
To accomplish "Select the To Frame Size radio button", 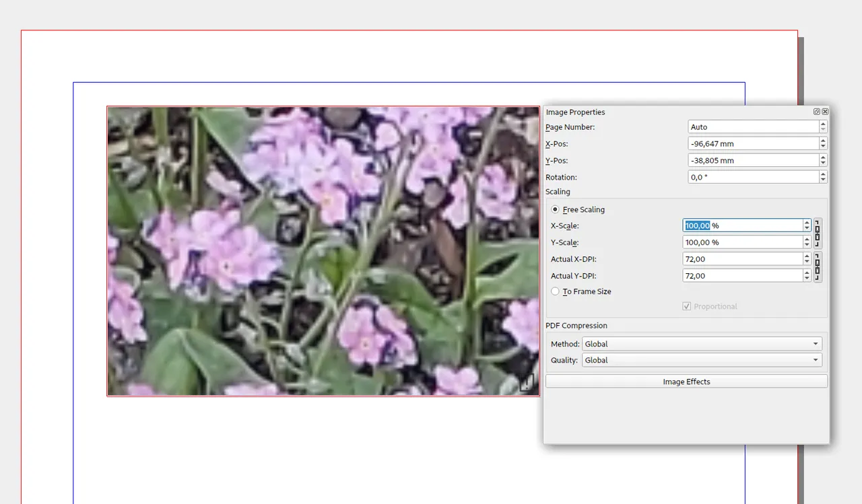I will coord(555,291).
